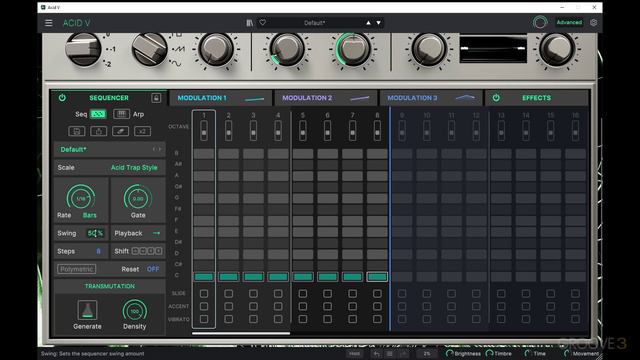
Task: Toggle the Sequencer power icon
Action: [x=62, y=98]
